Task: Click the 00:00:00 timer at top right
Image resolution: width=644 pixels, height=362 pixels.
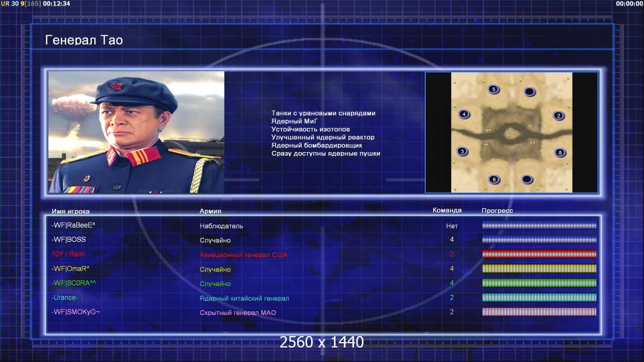Action: pyautogui.click(x=630, y=4)
